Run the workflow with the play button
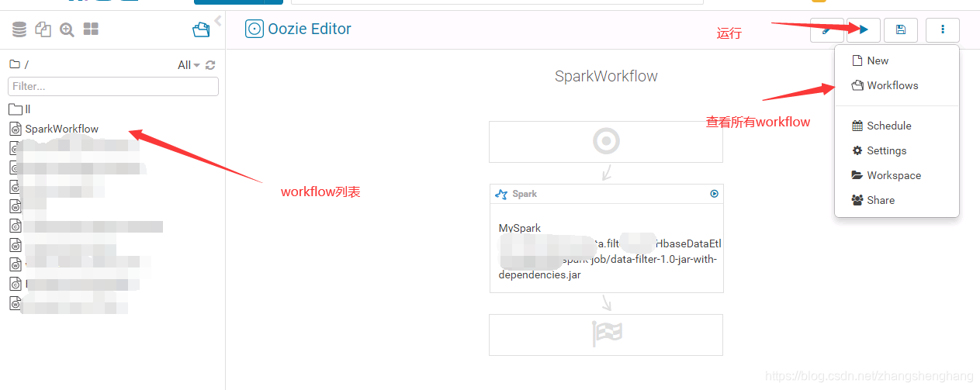 [x=864, y=29]
